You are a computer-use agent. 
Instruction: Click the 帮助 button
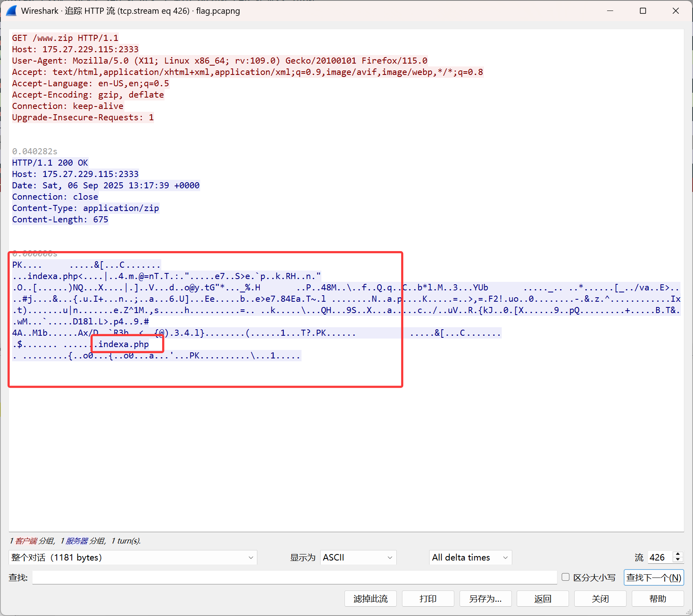pos(658,599)
